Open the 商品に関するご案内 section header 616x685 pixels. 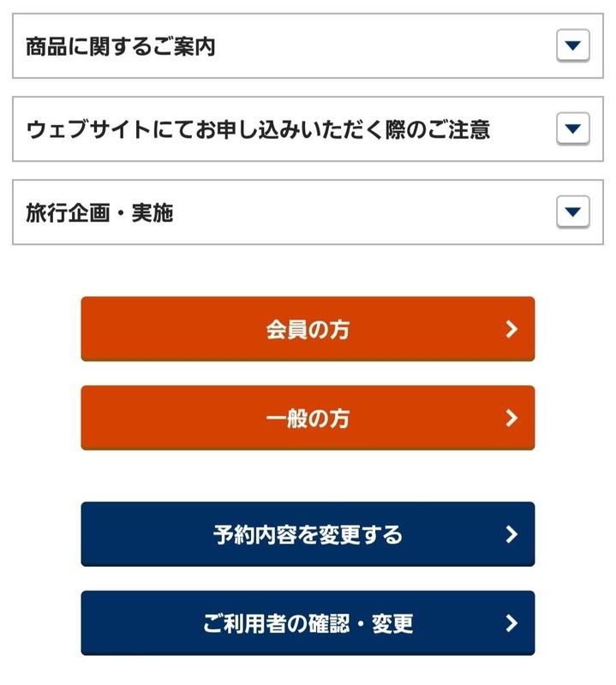(x=308, y=46)
